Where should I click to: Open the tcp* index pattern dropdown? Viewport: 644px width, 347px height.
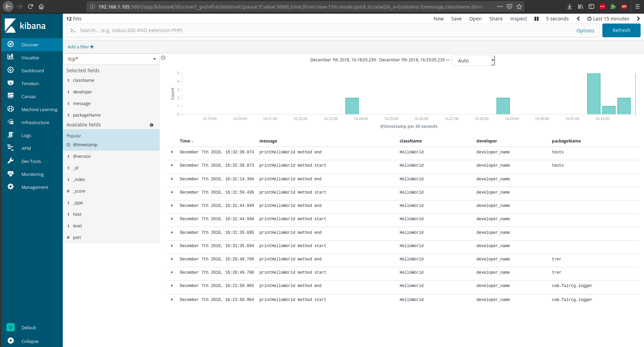(111, 59)
